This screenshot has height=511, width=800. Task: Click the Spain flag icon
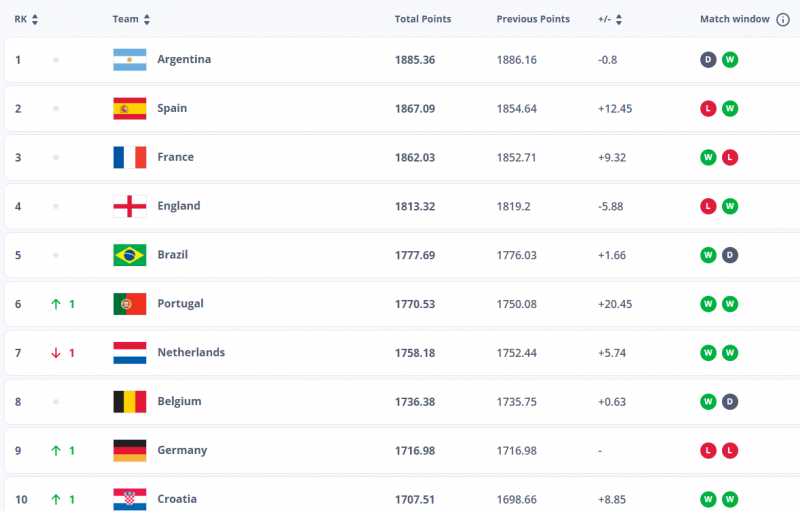coord(130,109)
